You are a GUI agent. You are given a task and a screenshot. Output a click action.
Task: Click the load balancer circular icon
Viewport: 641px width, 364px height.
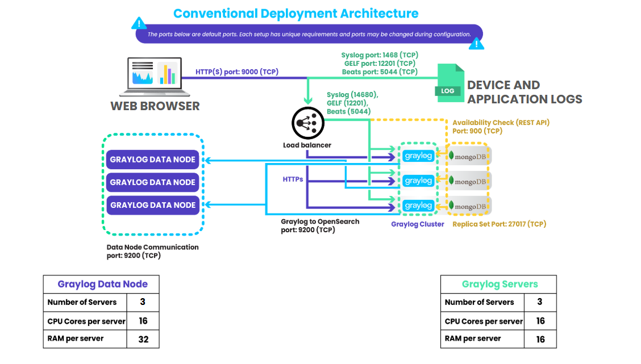click(x=308, y=123)
